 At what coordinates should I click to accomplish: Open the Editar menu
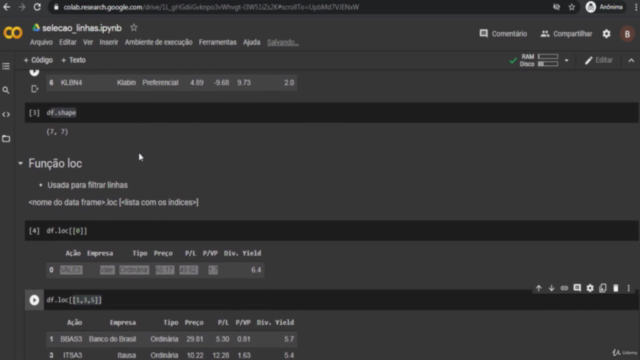(x=68, y=42)
